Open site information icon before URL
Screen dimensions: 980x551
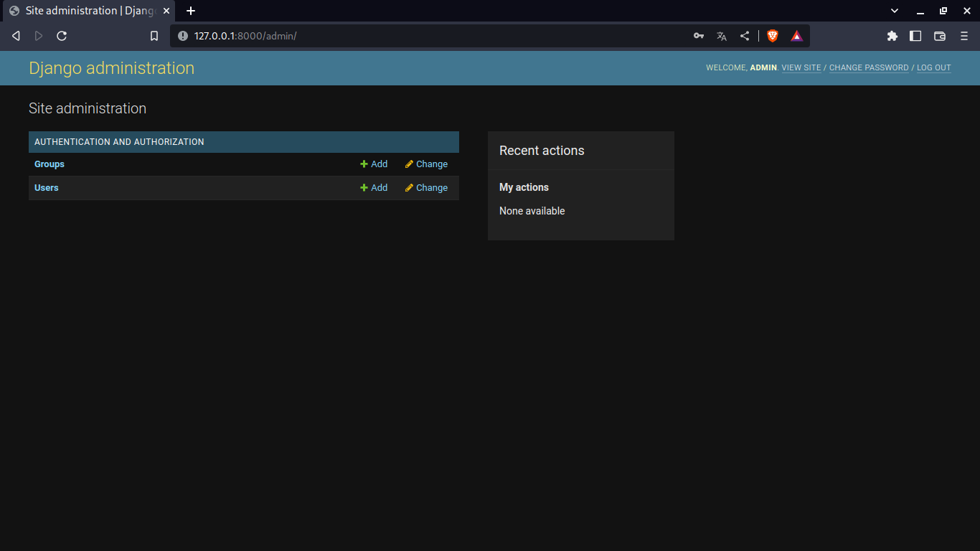tap(182, 36)
